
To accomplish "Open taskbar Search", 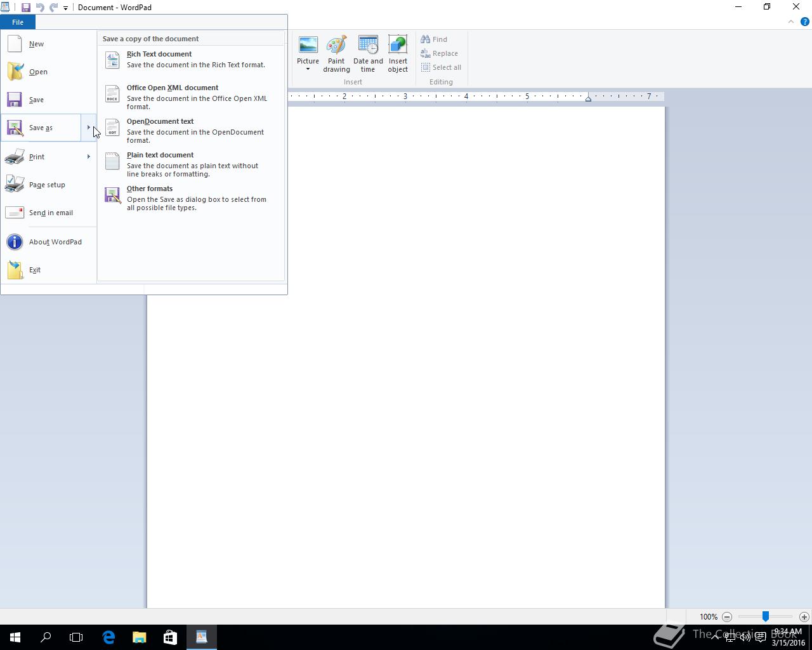I will [46, 637].
